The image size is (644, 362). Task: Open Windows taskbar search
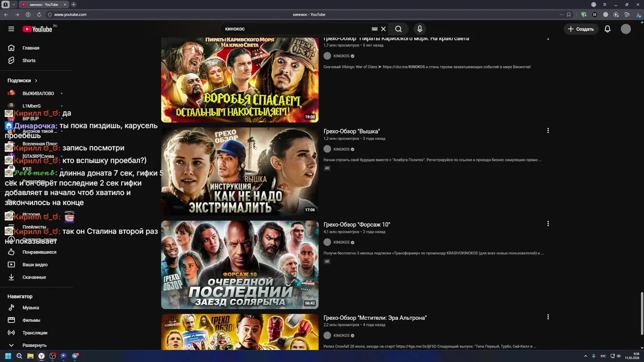coord(19,356)
